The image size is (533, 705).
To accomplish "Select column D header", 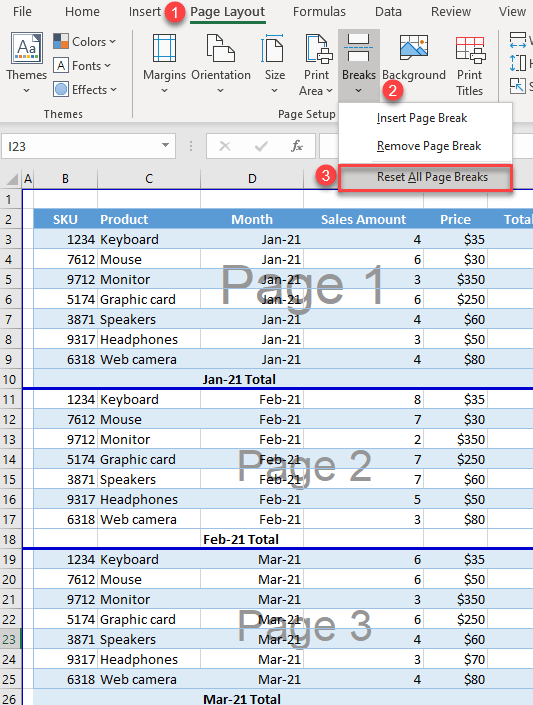I will click(x=252, y=179).
